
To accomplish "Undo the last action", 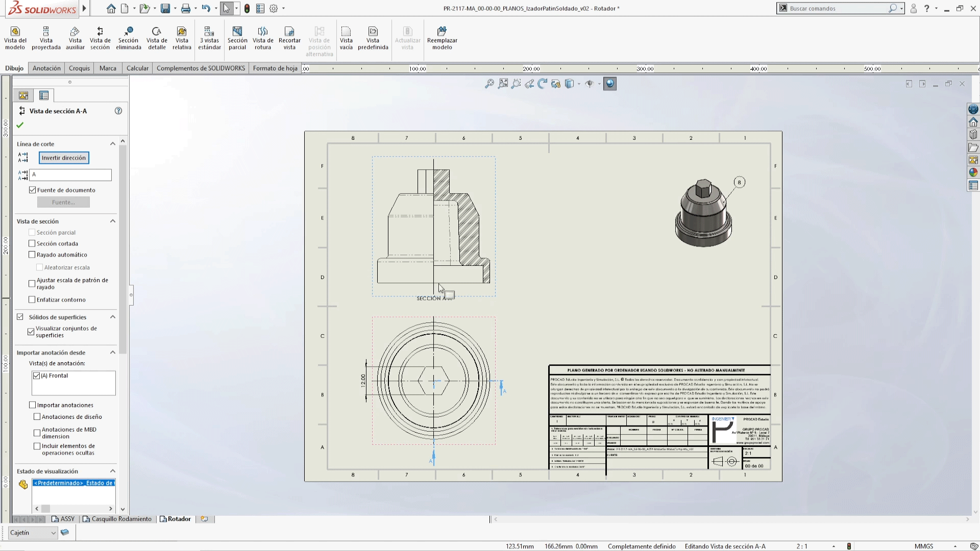I will point(206,9).
